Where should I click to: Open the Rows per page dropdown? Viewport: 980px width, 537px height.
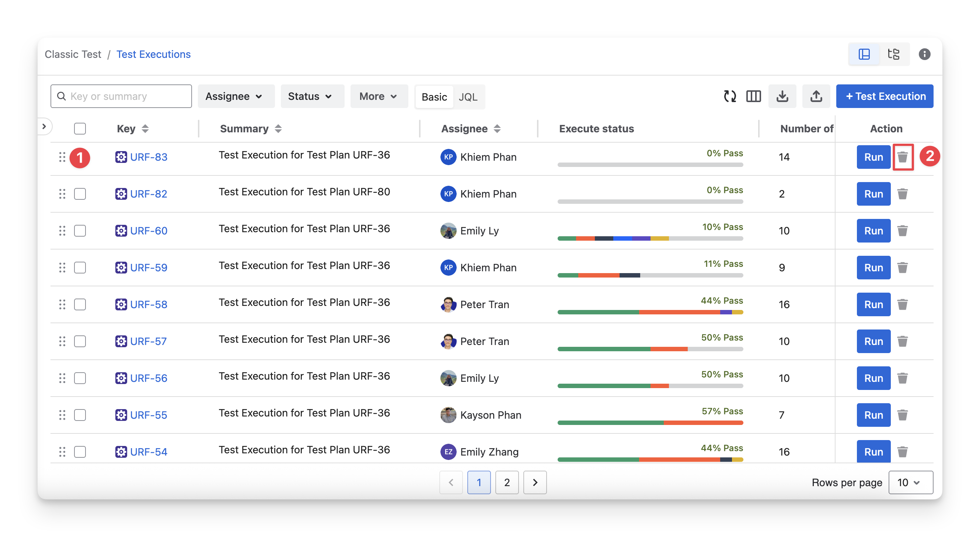coord(910,482)
